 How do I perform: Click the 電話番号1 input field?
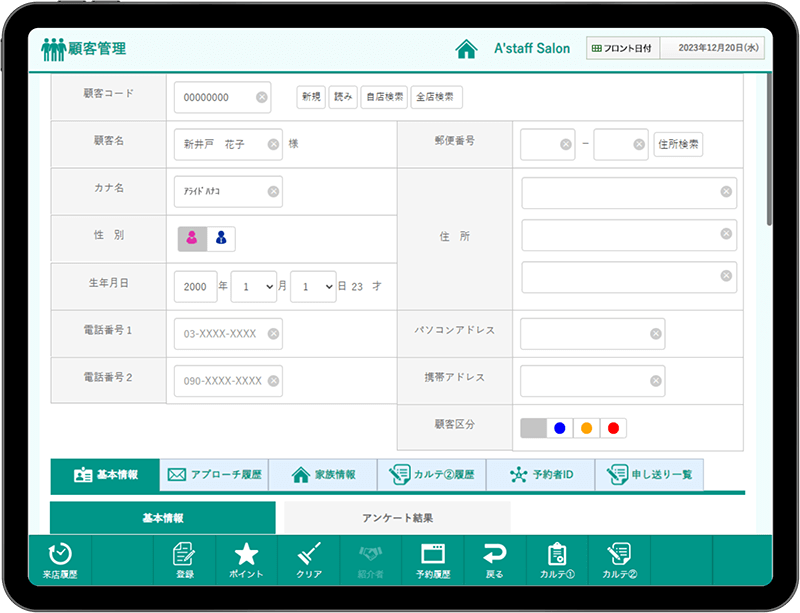[x=228, y=334]
